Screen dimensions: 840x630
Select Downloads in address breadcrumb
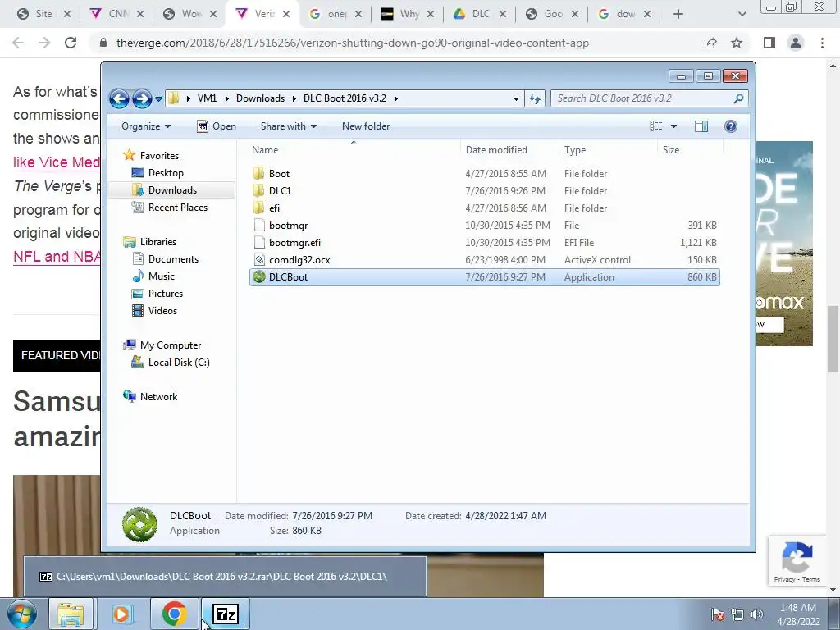(260, 98)
